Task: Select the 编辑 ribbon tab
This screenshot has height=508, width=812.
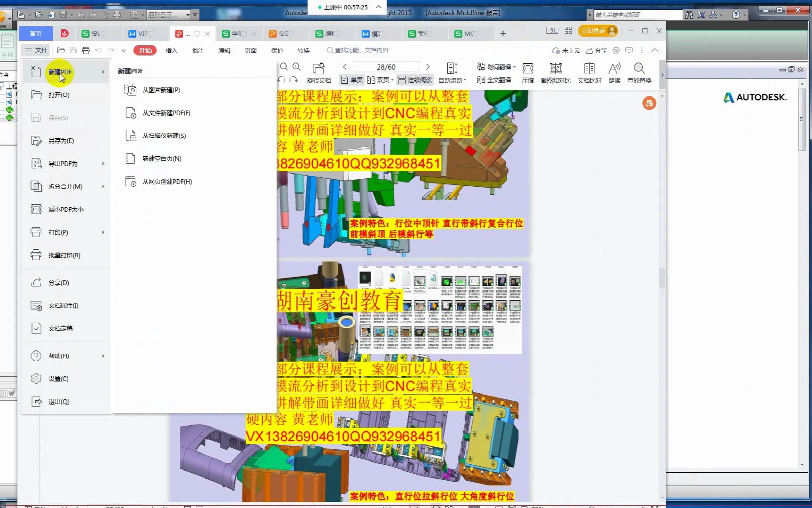Action: (224, 50)
